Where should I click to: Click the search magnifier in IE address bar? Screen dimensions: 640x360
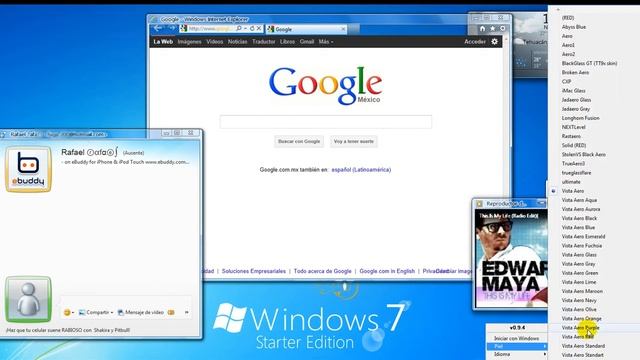239,29
